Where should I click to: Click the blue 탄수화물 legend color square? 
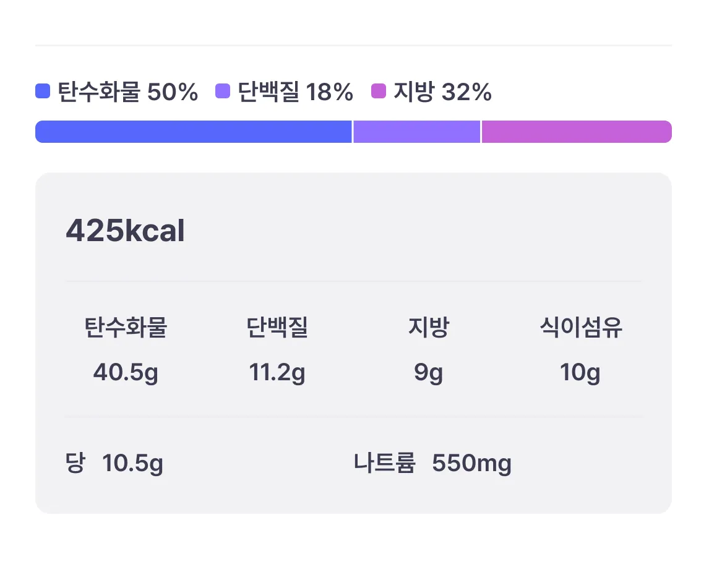coord(43,92)
